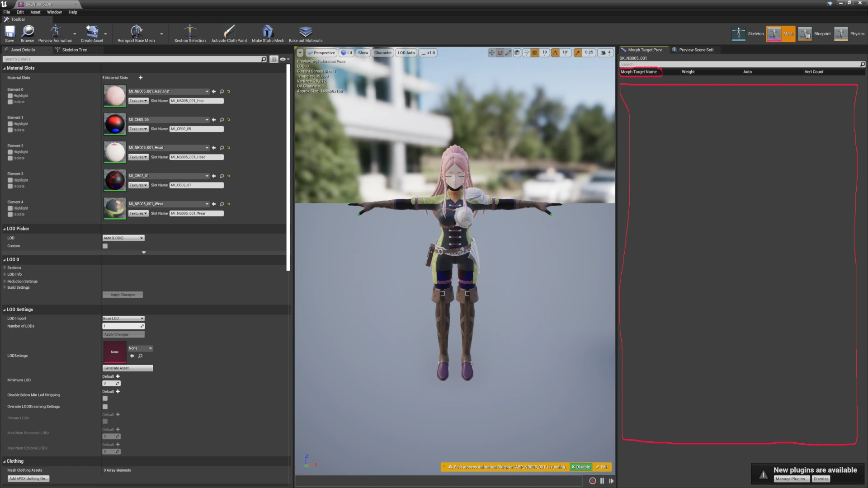Open the Window menu

coord(54,12)
